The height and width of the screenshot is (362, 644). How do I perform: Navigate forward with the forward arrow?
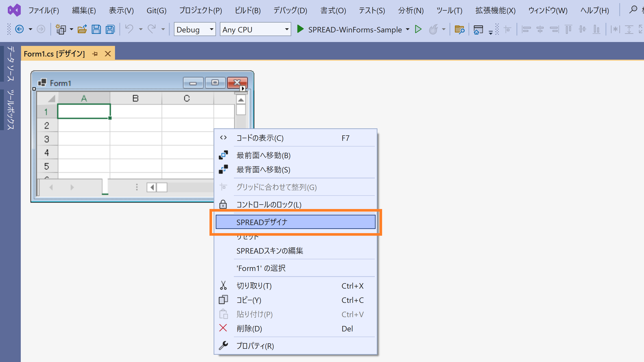tap(41, 29)
